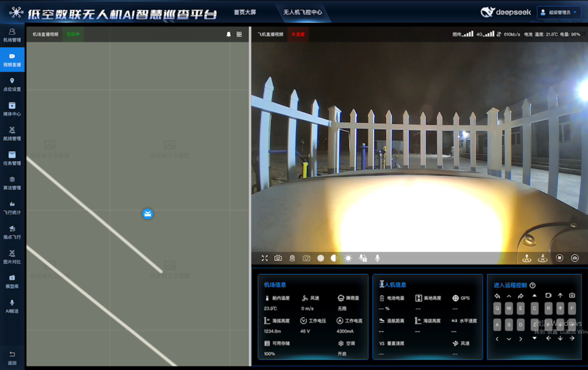The image size is (588, 370).
Task: Open 算法管理 algorithm management in sidebar
Action: 12,183
